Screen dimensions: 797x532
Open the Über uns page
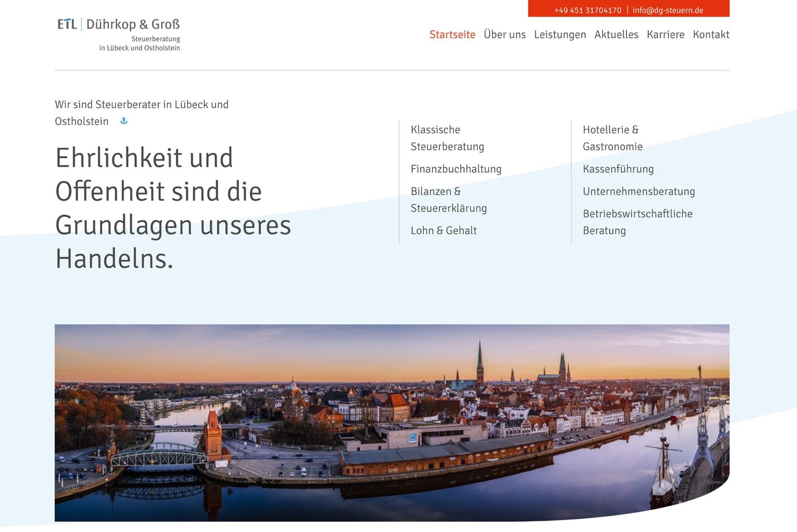[x=504, y=35]
